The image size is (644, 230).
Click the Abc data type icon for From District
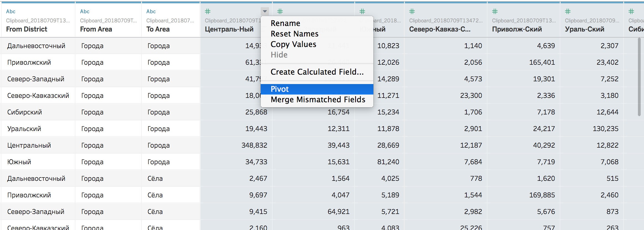(x=11, y=12)
